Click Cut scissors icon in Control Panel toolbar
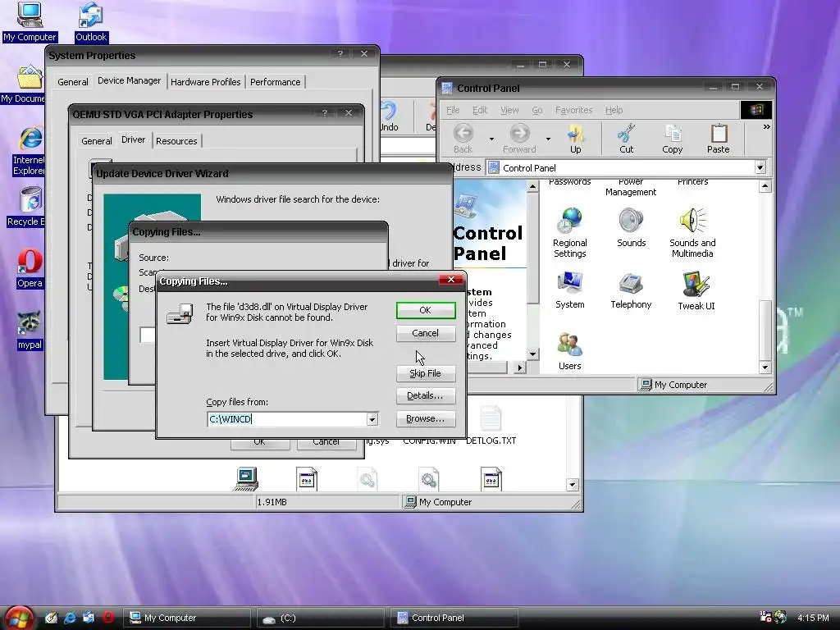The width and height of the screenshot is (840, 630). (x=626, y=139)
